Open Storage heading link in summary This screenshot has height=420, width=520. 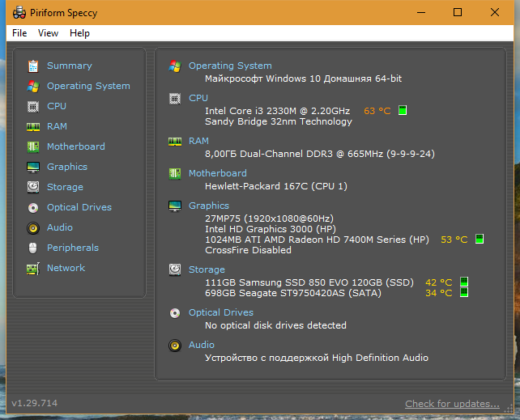207,269
